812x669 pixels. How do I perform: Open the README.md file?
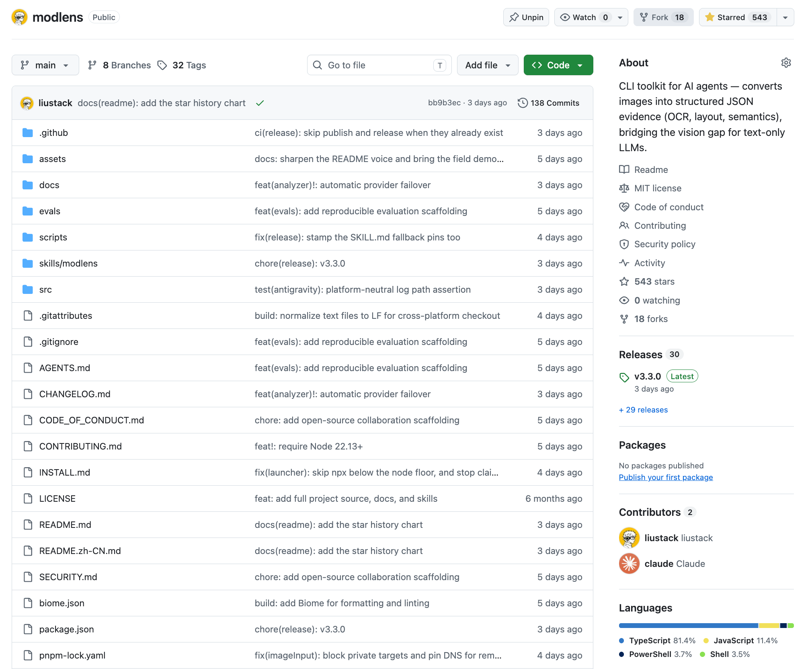click(x=65, y=525)
